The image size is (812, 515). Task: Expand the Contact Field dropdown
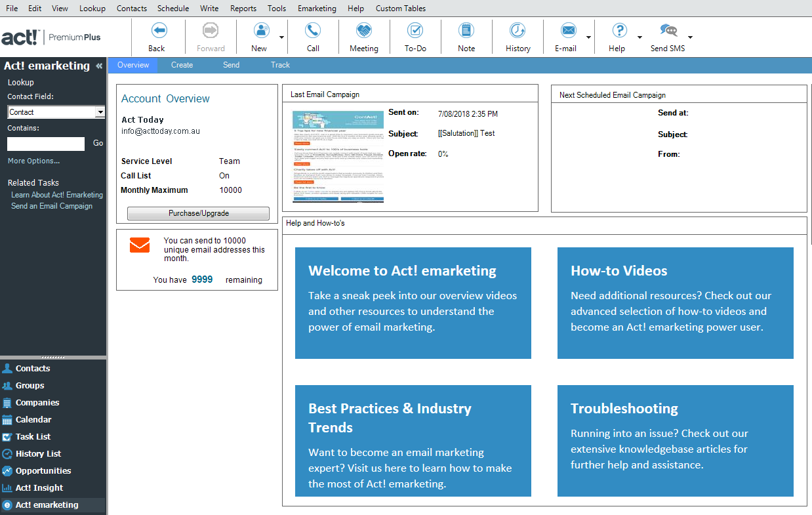100,112
